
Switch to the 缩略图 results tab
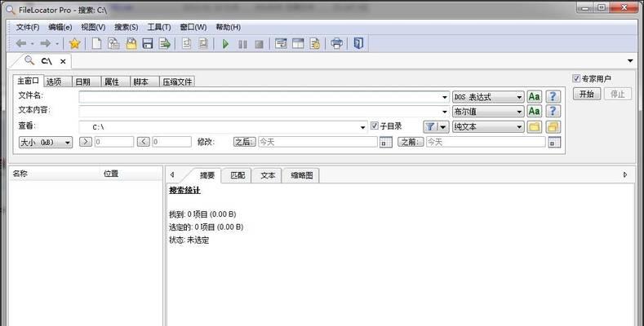click(302, 175)
